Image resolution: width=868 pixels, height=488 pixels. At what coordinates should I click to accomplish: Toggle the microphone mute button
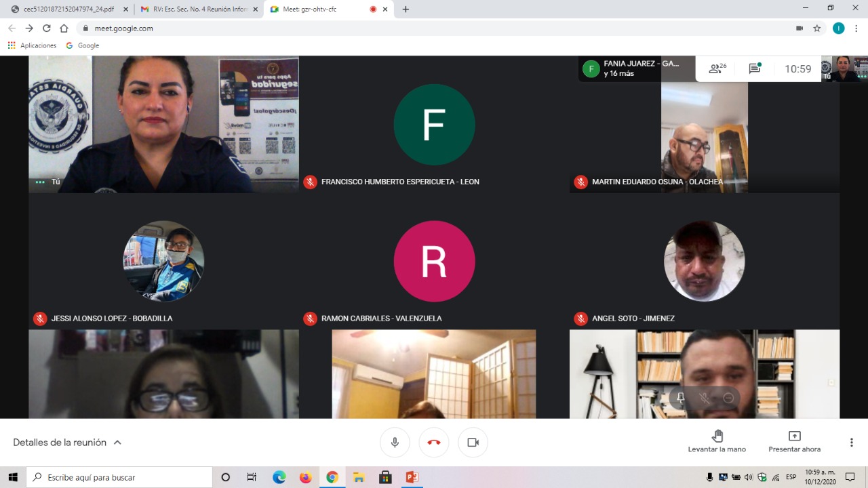click(x=395, y=443)
